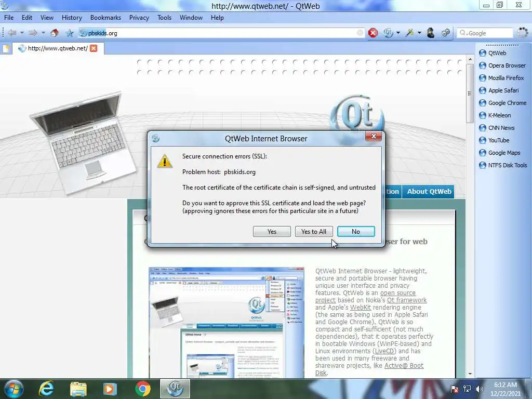532x399 pixels.
Task: Open the Window menu
Action: click(191, 18)
